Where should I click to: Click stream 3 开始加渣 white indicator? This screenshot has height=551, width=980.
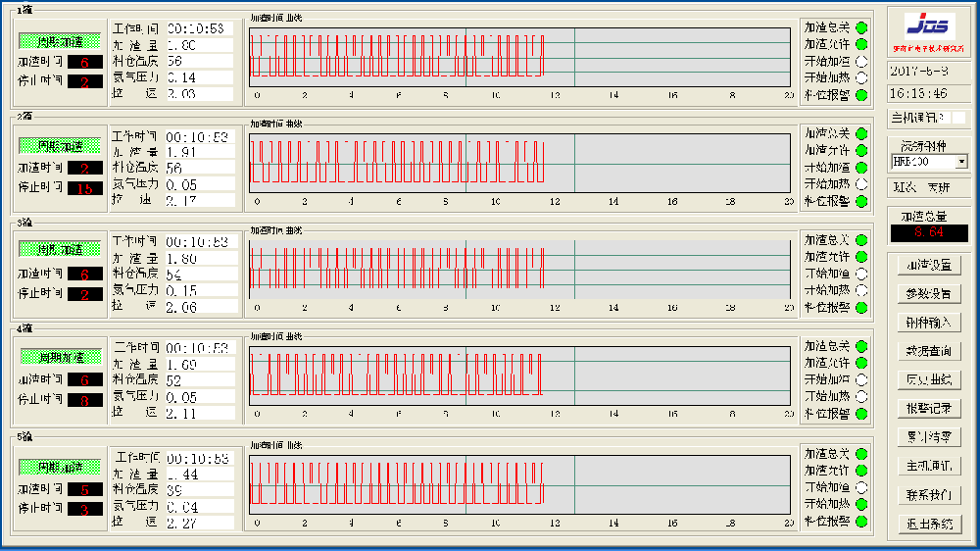861,274
